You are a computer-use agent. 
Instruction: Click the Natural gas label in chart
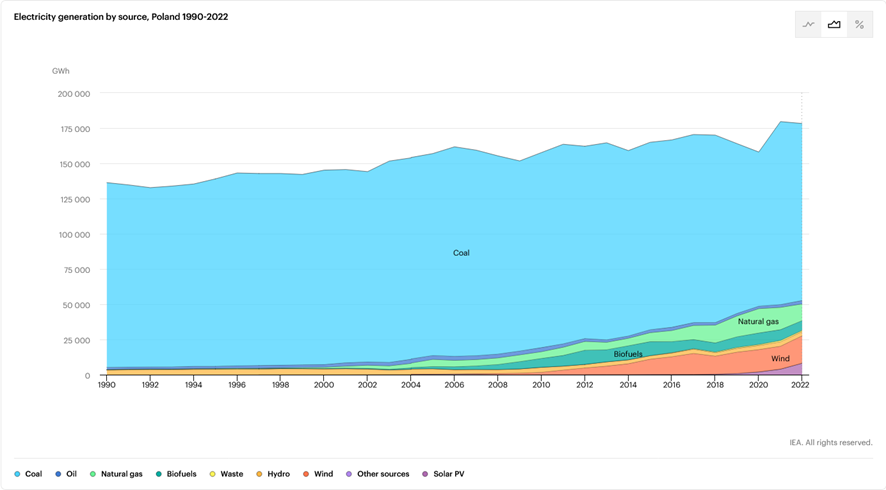(x=758, y=322)
